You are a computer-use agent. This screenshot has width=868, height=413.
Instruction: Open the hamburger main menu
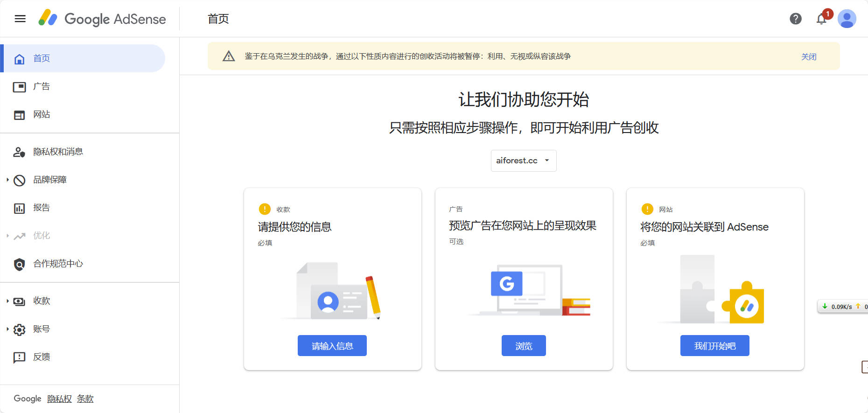[20, 19]
